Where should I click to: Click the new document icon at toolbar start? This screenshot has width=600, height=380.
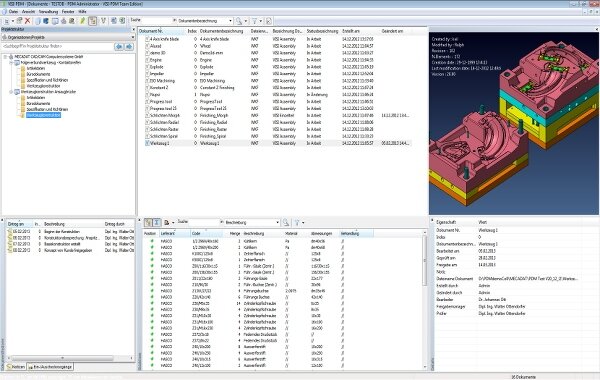coord(7,21)
